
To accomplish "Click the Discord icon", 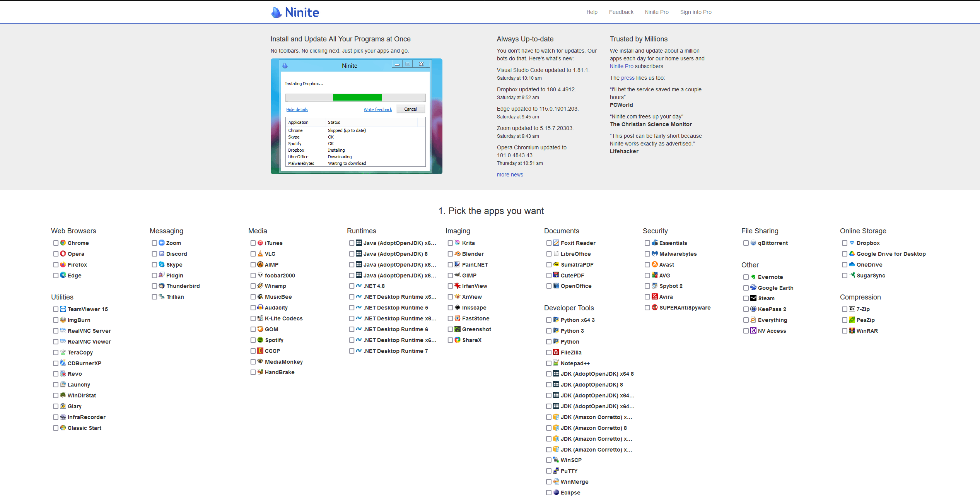I will click(162, 254).
